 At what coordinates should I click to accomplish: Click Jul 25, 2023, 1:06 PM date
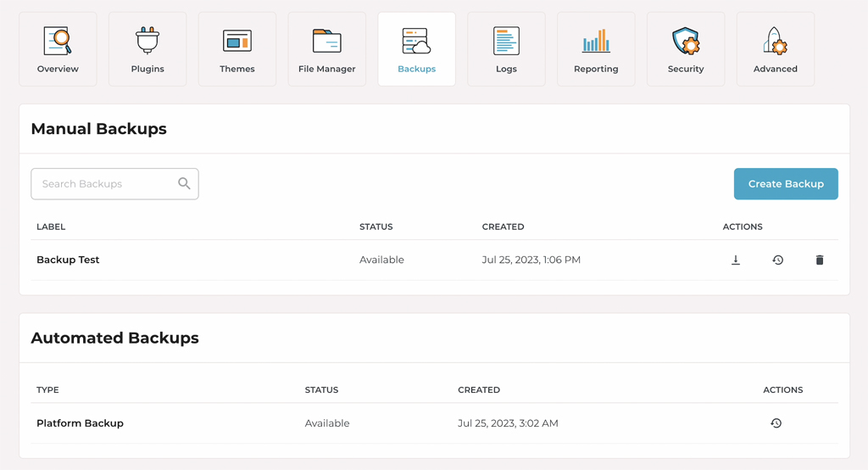[531, 260]
